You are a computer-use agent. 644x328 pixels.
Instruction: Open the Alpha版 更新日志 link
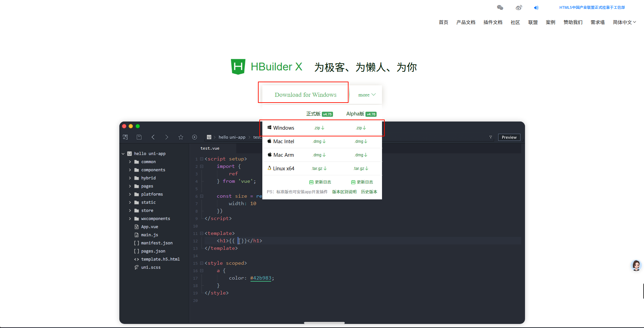click(x=362, y=182)
